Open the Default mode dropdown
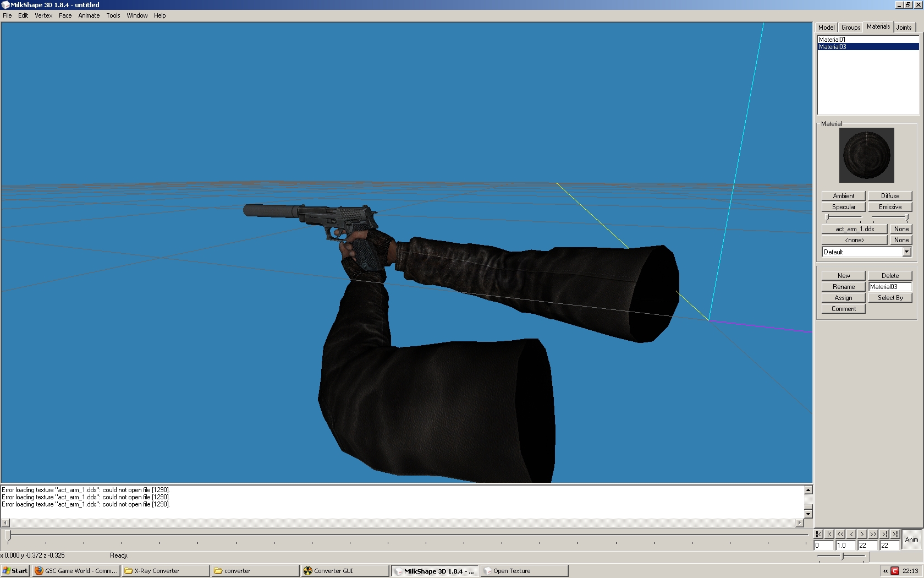924x578 pixels. pyautogui.click(x=866, y=252)
